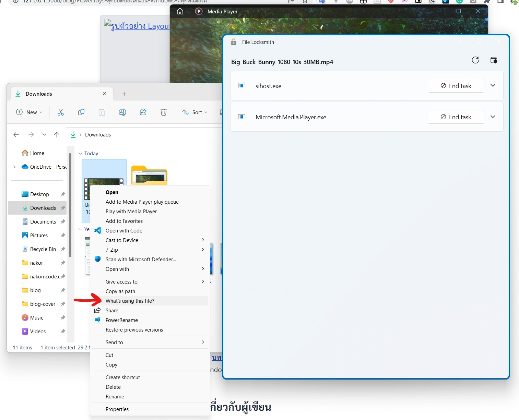Go forward in File Explorer

tap(31, 135)
